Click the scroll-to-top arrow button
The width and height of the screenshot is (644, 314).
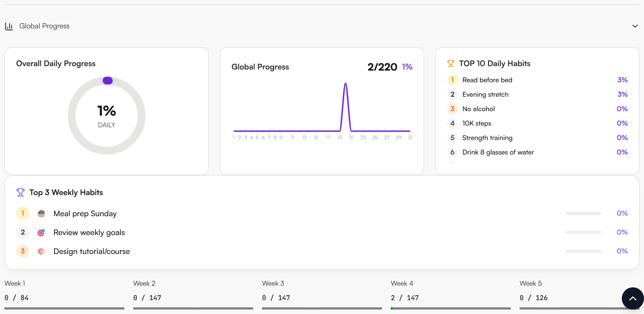click(633, 298)
